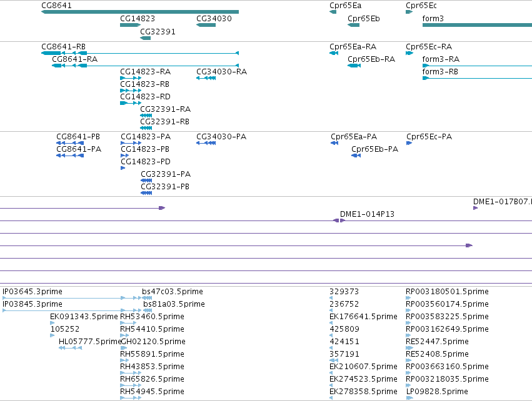Select the CG34030 gene label

(214, 19)
